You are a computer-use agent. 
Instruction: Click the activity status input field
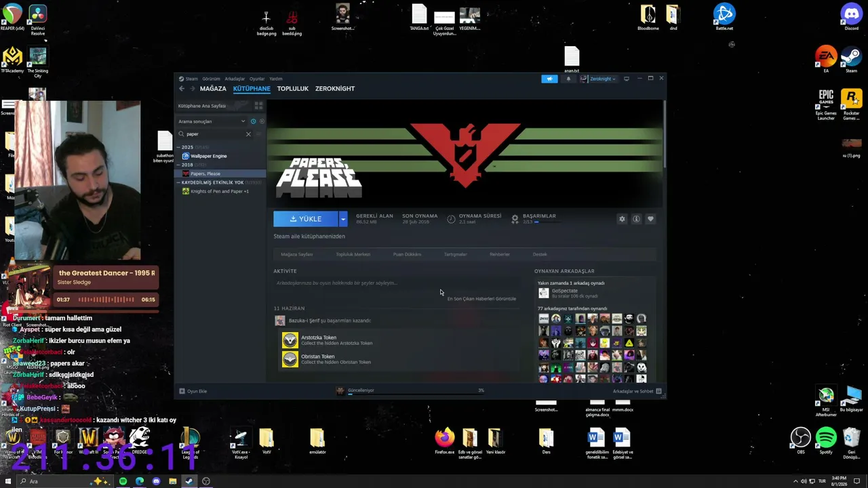click(397, 283)
